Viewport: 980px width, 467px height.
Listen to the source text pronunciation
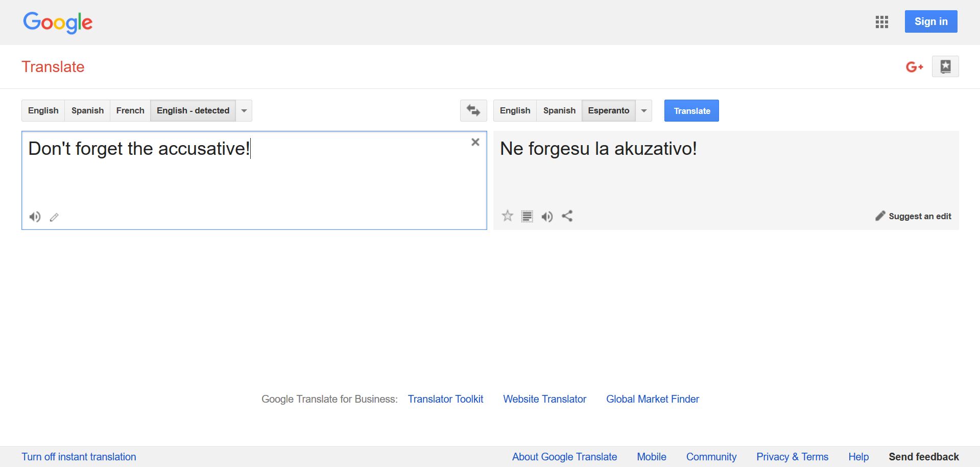pyautogui.click(x=34, y=217)
